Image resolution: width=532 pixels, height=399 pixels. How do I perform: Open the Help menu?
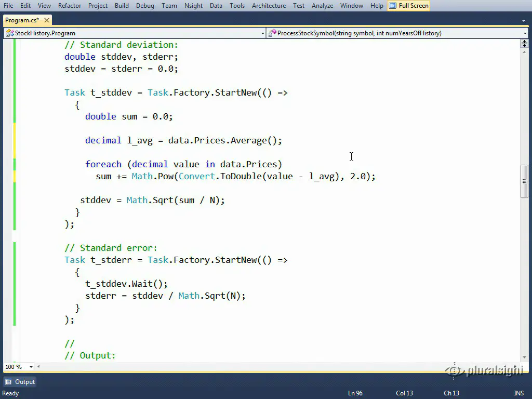[x=377, y=6]
